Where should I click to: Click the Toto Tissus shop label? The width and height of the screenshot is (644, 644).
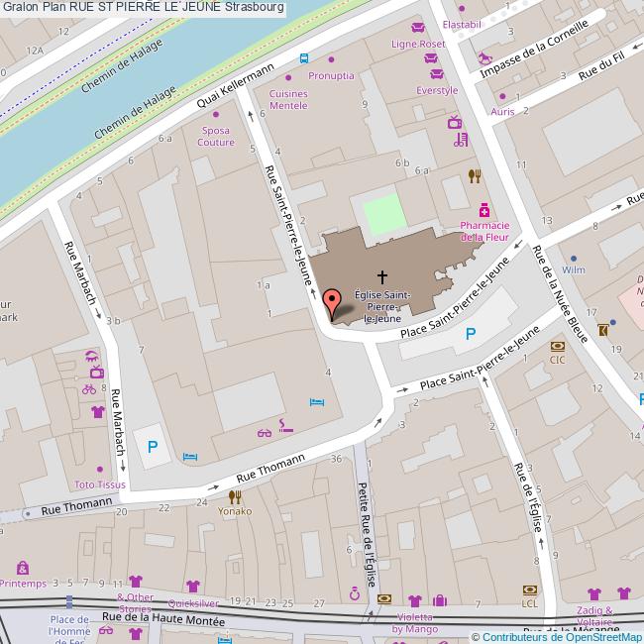click(100, 484)
